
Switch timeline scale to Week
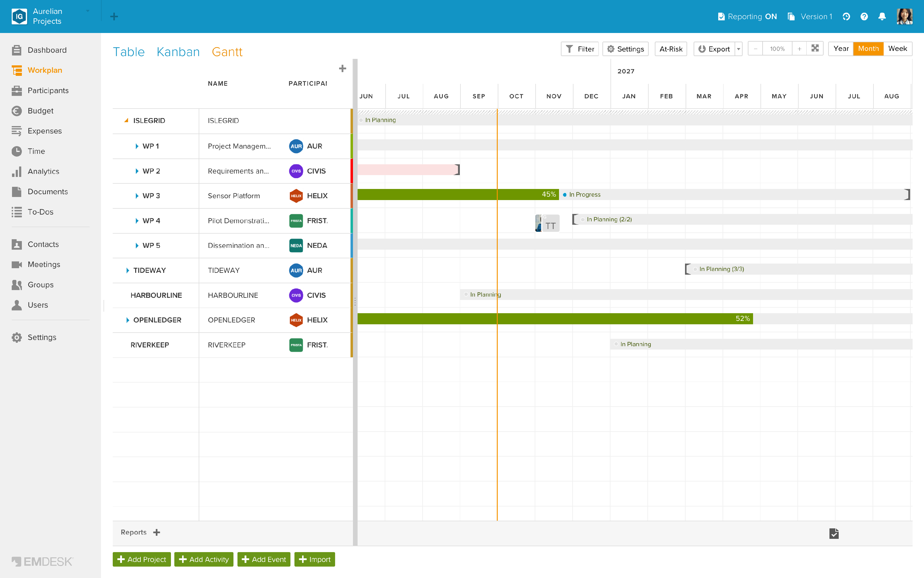click(897, 48)
